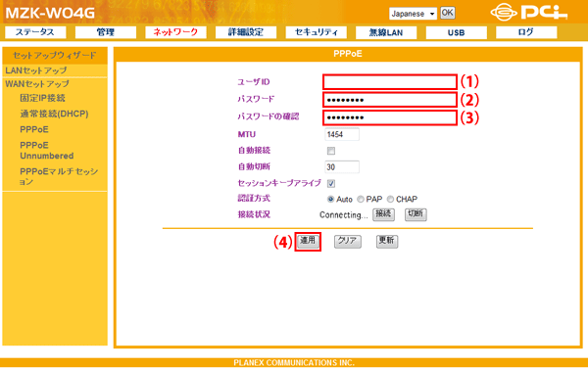The width and height of the screenshot is (588, 369).
Task: Open PPPoE Unnumbered in sidebar
Action: [46, 150]
